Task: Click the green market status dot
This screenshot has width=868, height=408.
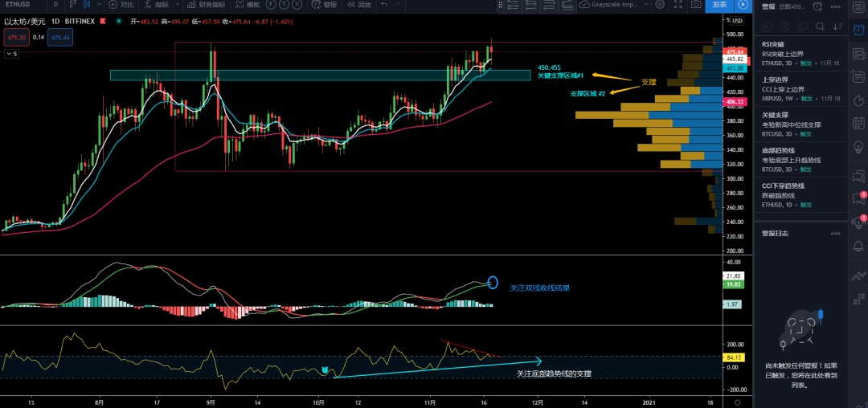Action: coord(118,22)
